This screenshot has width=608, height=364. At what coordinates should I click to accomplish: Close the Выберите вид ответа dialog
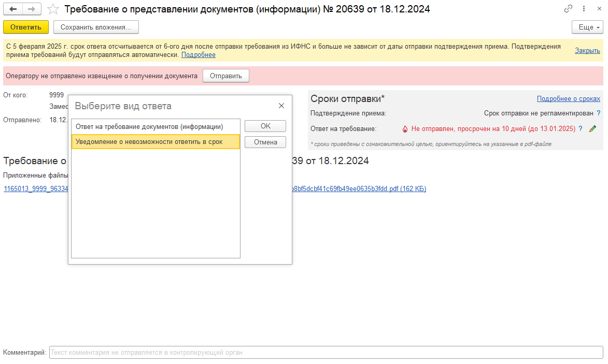[x=281, y=106]
